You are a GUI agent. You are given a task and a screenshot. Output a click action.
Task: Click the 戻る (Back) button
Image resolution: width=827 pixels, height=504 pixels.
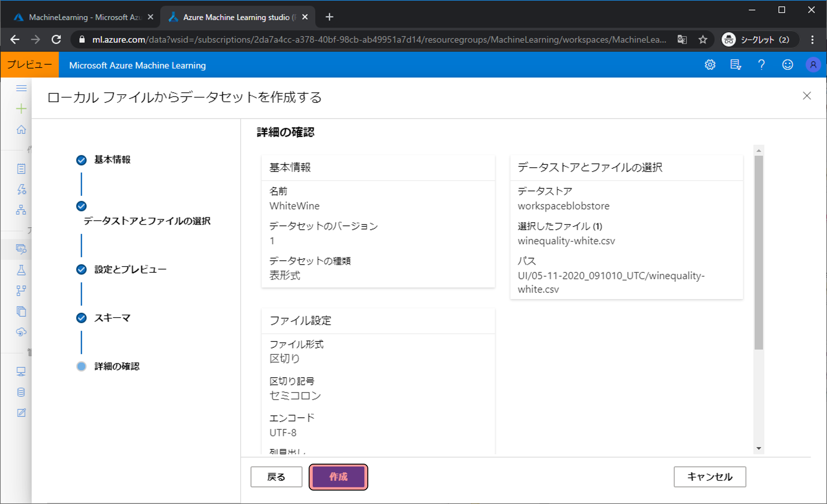tap(276, 477)
